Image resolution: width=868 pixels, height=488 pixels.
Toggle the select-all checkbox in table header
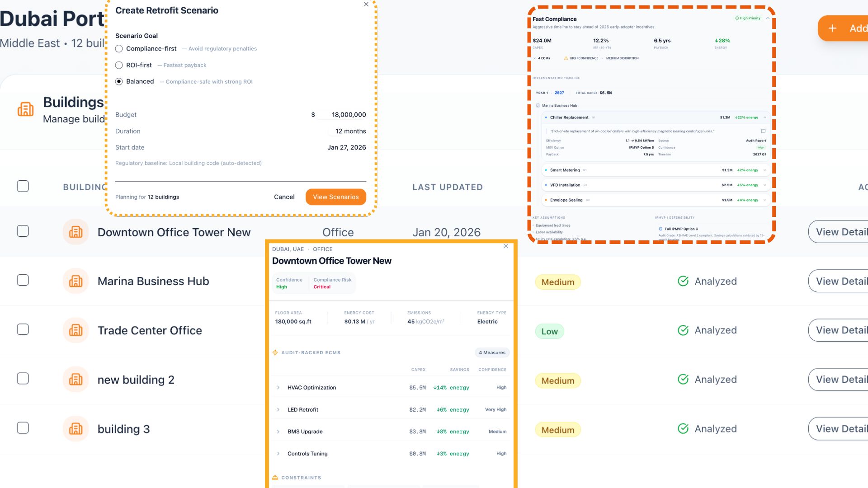(x=23, y=186)
